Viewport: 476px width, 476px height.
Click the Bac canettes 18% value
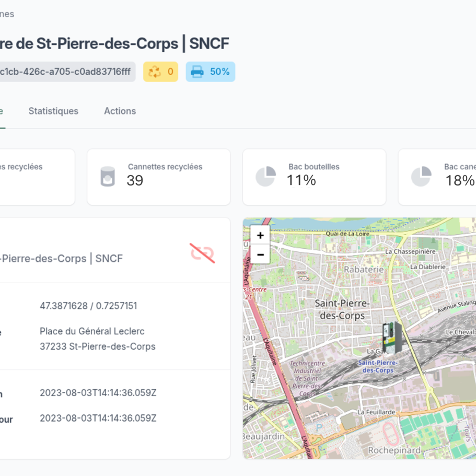459,181
